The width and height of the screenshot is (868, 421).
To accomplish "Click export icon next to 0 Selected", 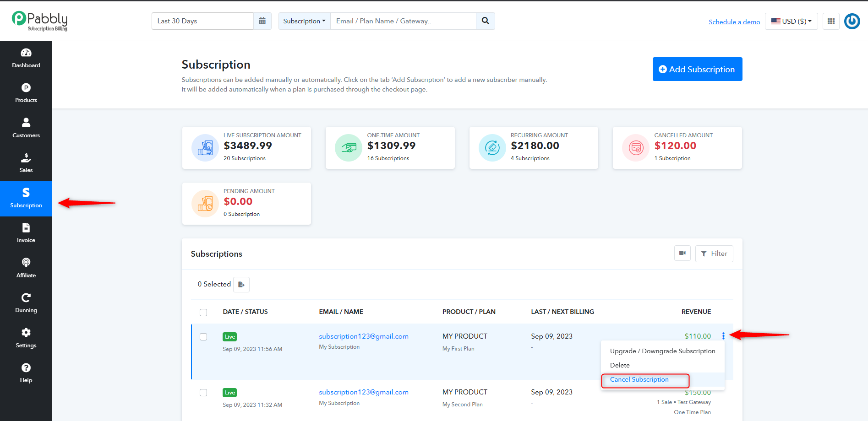I will tap(241, 285).
